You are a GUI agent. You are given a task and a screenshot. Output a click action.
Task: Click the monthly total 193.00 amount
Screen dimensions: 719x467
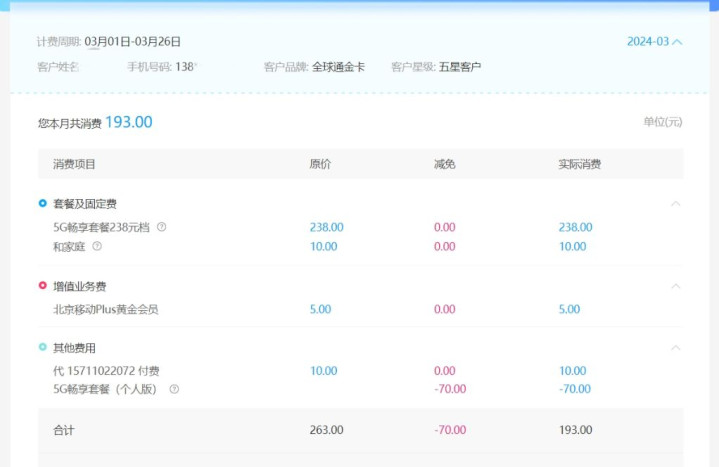[129, 122]
